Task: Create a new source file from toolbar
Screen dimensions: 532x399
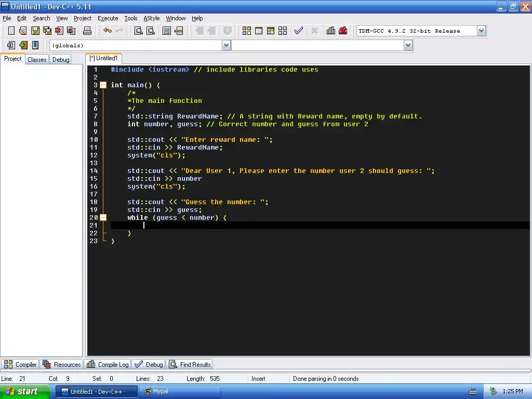Action: [x=11, y=31]
